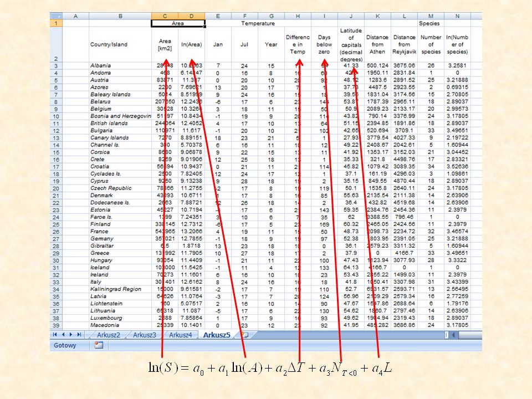Click the 2319.43 Reykjavik distance for Luxembourg
Viewport: 532px width, 399px height.
(x=404, y=318)
